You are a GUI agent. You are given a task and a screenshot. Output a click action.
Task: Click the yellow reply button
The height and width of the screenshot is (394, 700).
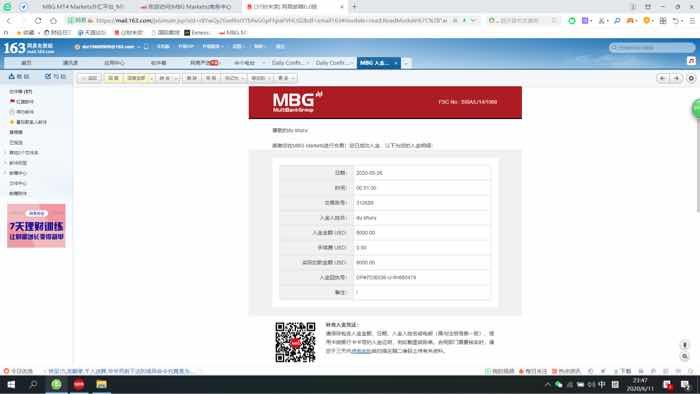pos(113,78)
